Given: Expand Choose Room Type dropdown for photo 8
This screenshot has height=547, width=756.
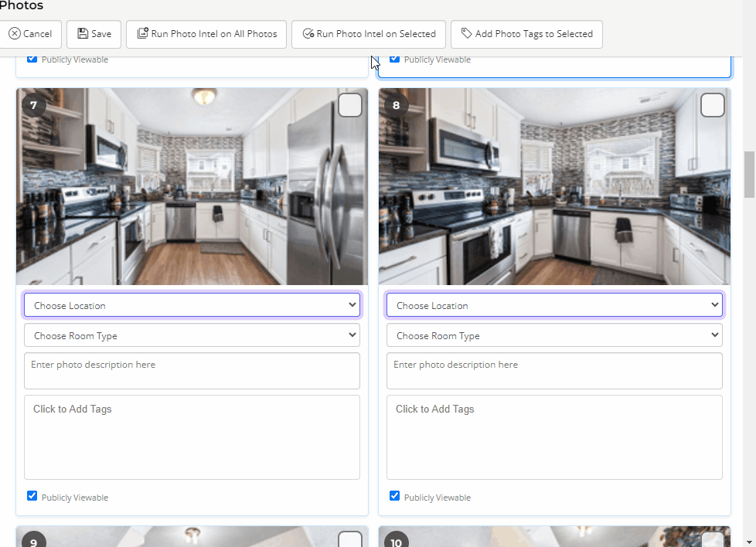Looking at the screenshot, I should [x=554, y=335].
